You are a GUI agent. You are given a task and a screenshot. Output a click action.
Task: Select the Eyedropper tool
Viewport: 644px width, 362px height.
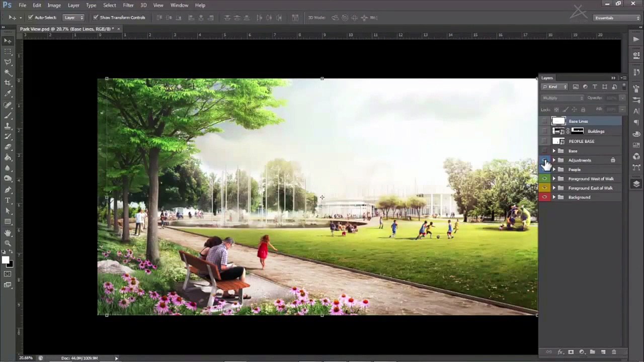tap(8, 94)
